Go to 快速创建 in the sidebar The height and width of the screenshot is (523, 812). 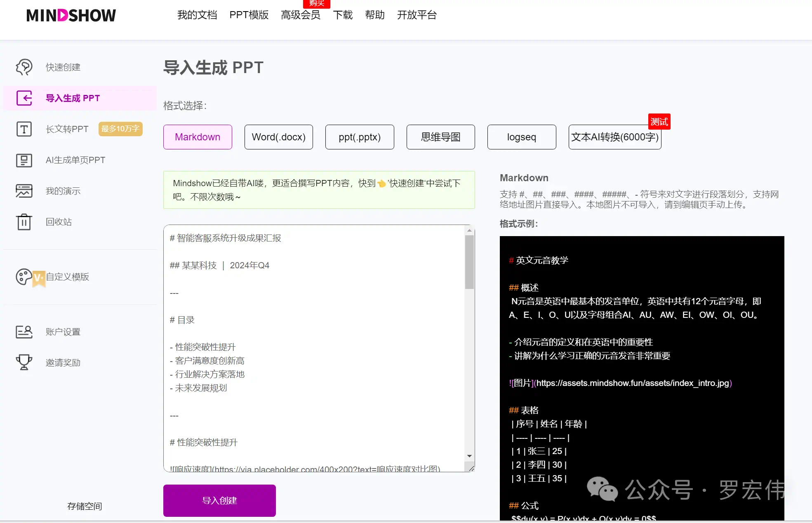point(63,67)
